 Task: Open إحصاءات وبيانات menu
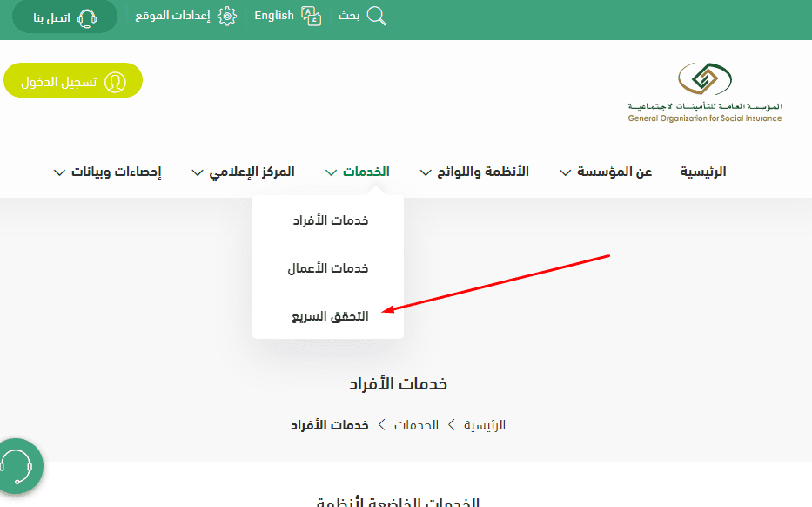pyautogui.click(x=116, y=172)
